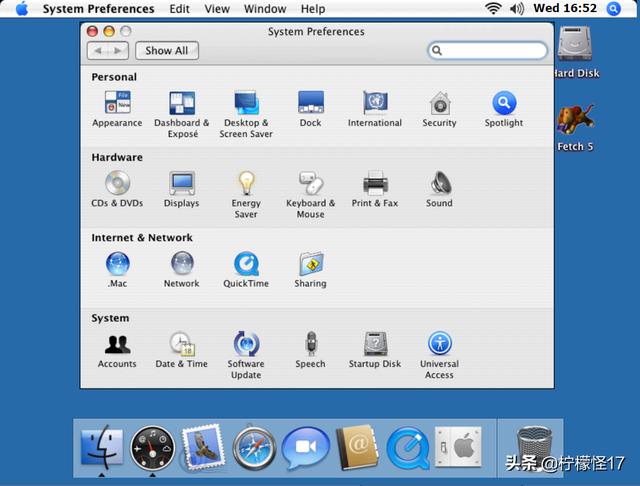Open the Sharing preference pane
640x486 pixels.
pyautogui.click(x=310, y=264)
